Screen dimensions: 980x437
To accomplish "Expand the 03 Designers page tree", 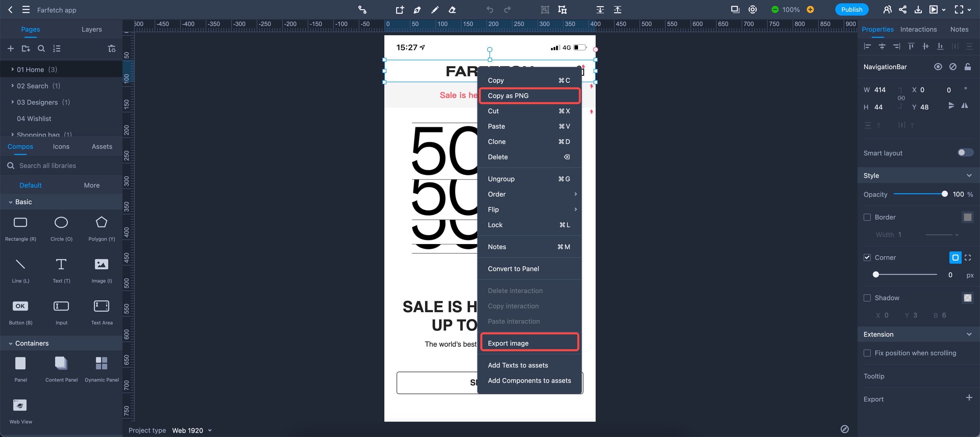I will pos(13,102).
